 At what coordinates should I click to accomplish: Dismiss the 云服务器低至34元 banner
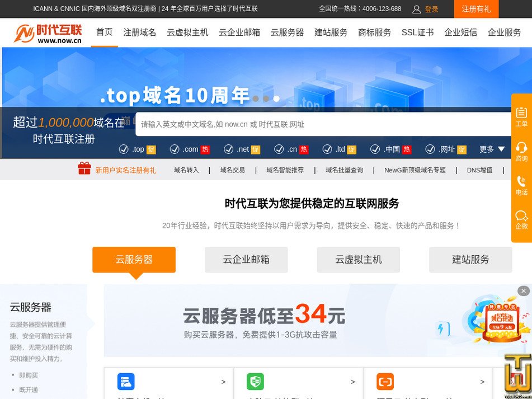524,290
